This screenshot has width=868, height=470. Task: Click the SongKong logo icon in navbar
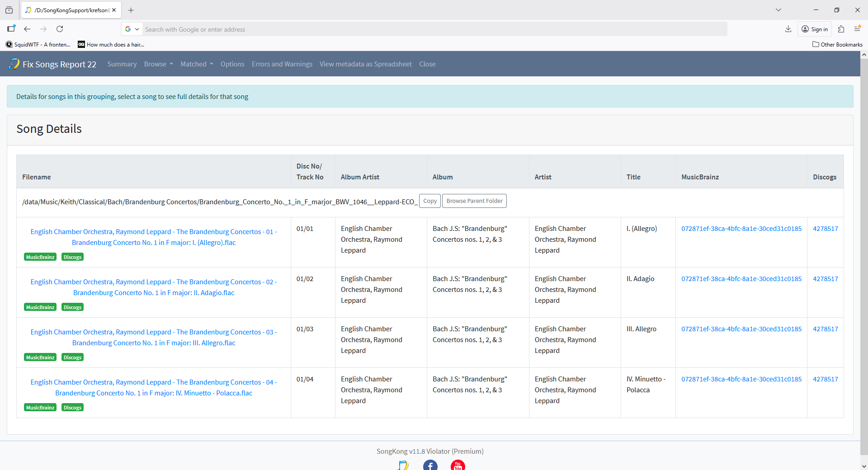pyautogui.click(x=14, y=64)
